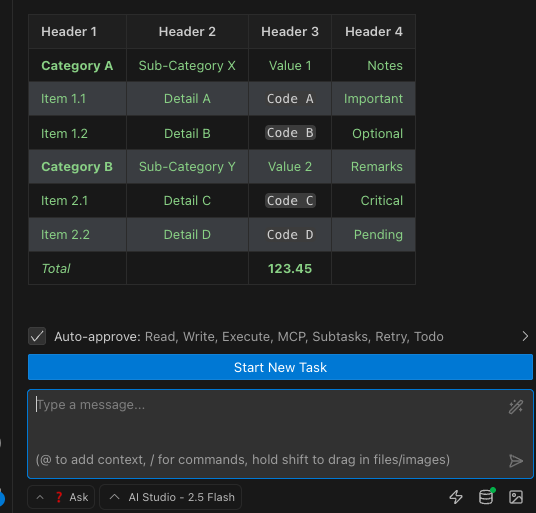Click the Sub-Category X cell
This screenshot has width=536, height=513.
pyautogui.click(x=187, y=66)
